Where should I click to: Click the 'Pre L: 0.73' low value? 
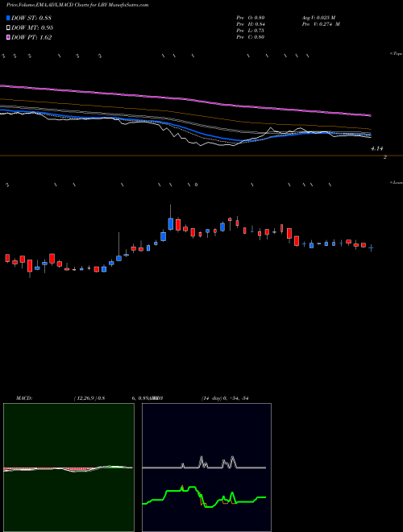coord(251,31)
